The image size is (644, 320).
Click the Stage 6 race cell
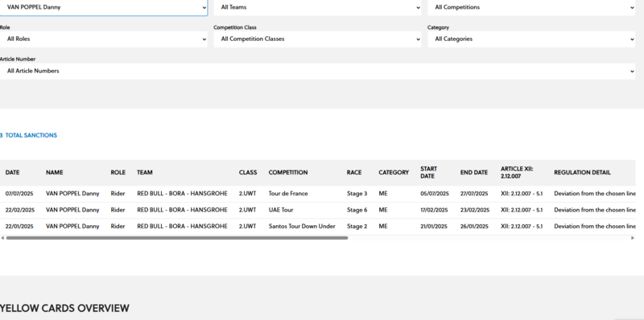pyautogui.click(x=357, y=210)
